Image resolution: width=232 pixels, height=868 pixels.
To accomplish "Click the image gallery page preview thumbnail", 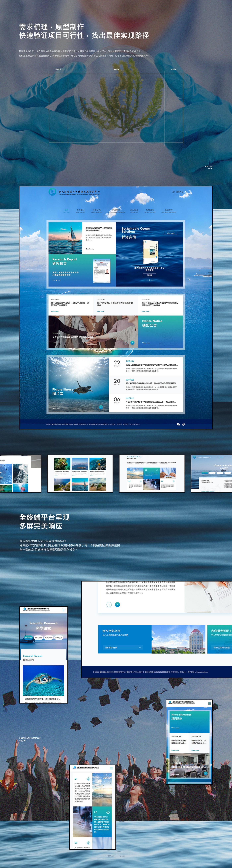I will pyautogui.click(x=80, y=473).
